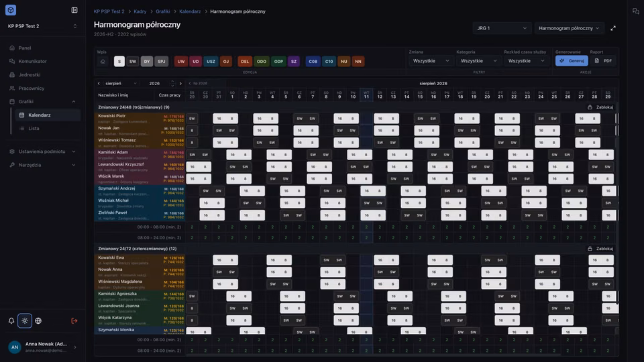Toggle the light/dark theme sun icon
This screenshot has width=644, height=362.
pyautogui.click(x=25, y=321)
